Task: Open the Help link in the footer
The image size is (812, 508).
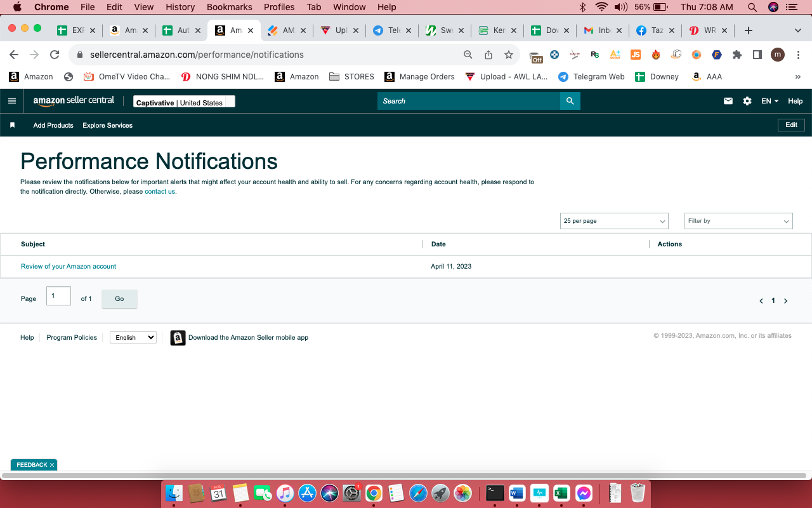Action: click(27, 338)
